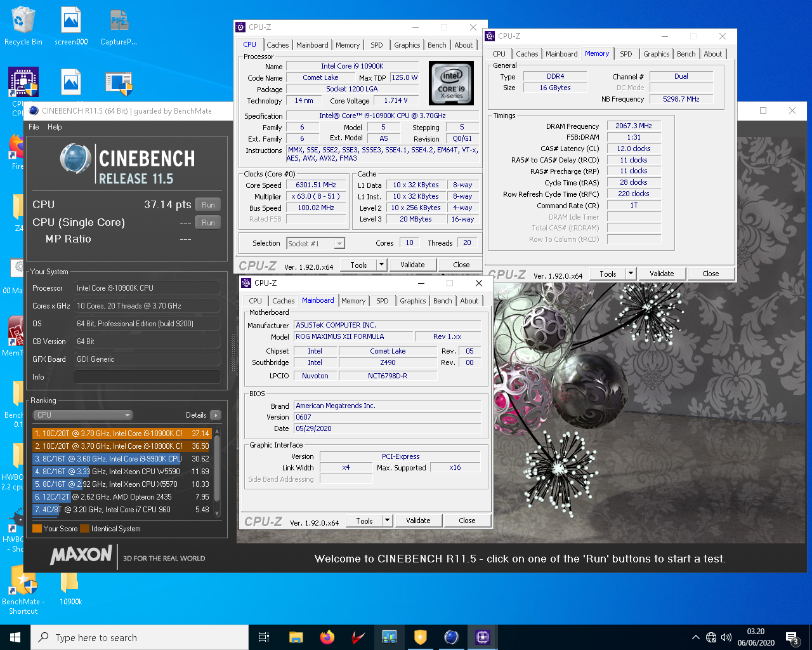Open the screen000 image file icon
This screenshot has height=650, width=812.
coord(71,26)
